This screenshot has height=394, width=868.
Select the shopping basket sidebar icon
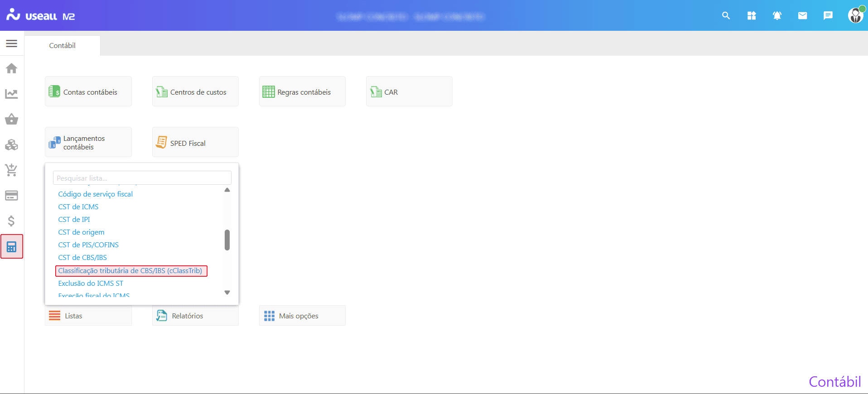(12, 119)
